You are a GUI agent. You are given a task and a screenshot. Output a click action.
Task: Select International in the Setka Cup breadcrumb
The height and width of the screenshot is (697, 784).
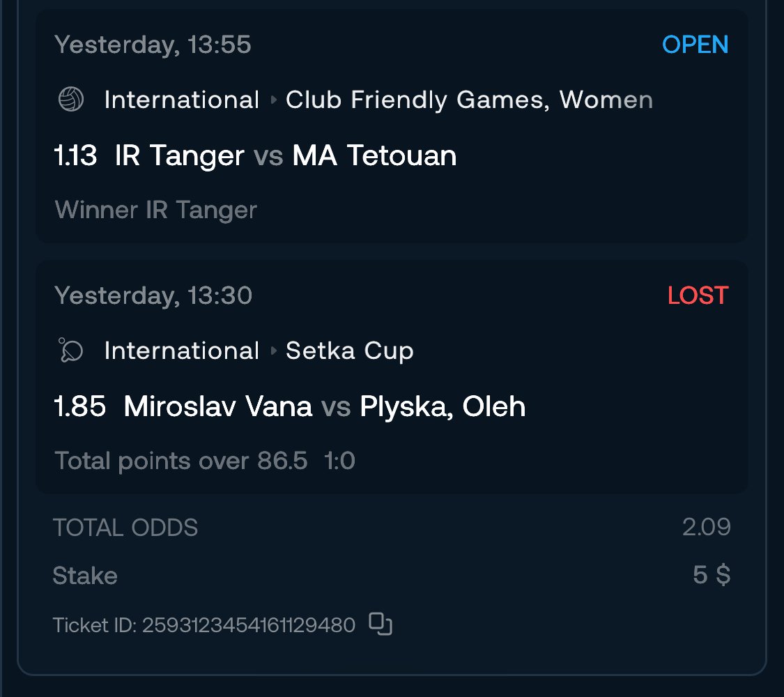181,351
